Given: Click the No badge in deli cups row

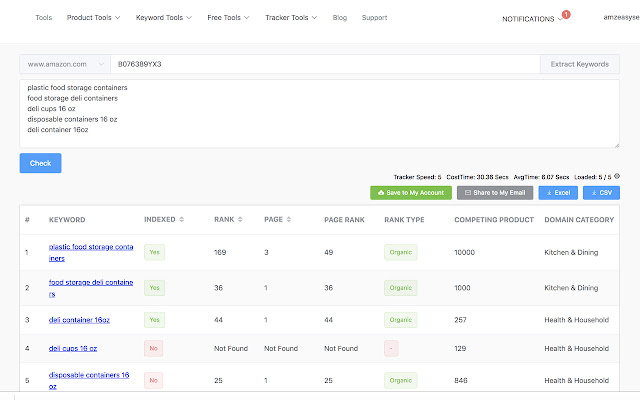Looking at the screenshot, I should pyautogui.click(x=153, y=349).
